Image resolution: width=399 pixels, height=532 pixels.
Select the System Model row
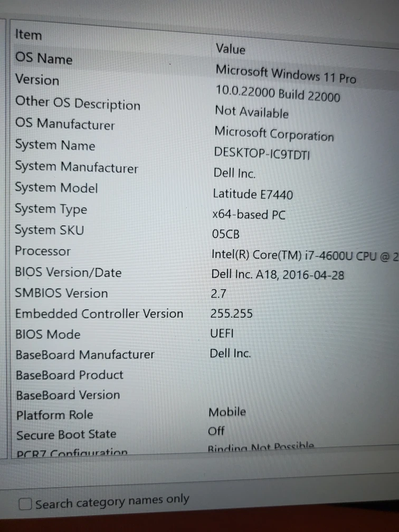pyautogui.click(x=56, y=188)
